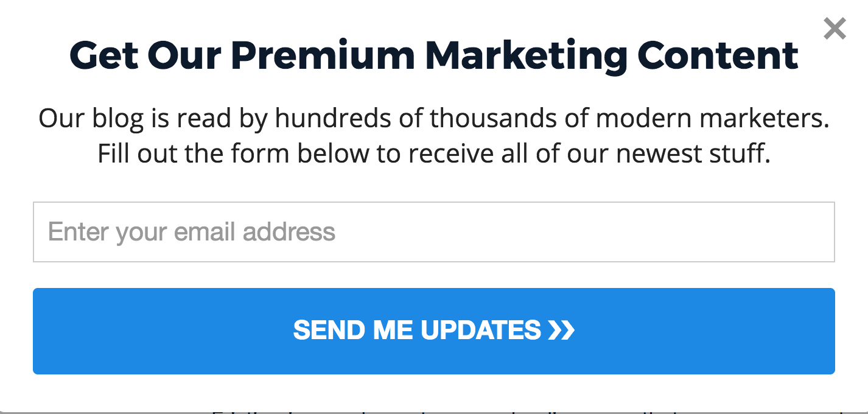Viewport: 868px width, 414px height.
Task: Click the gray email placeholder text
Action: [192, 232]
